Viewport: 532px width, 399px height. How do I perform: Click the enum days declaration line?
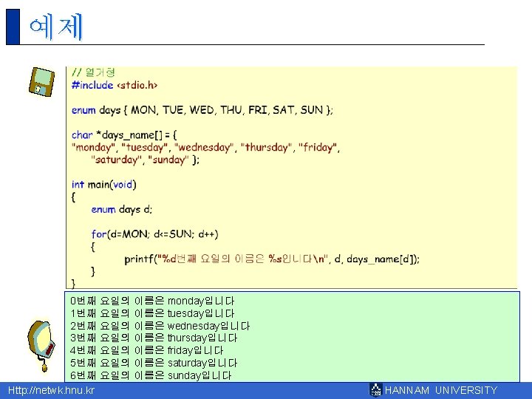(202, 110)
